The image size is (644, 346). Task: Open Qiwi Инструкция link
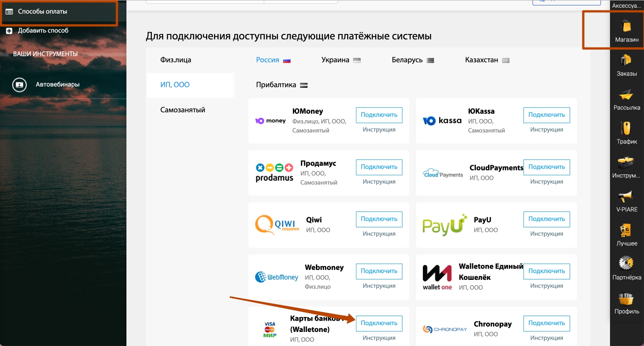pyautogui.click(x=379, y=234)
